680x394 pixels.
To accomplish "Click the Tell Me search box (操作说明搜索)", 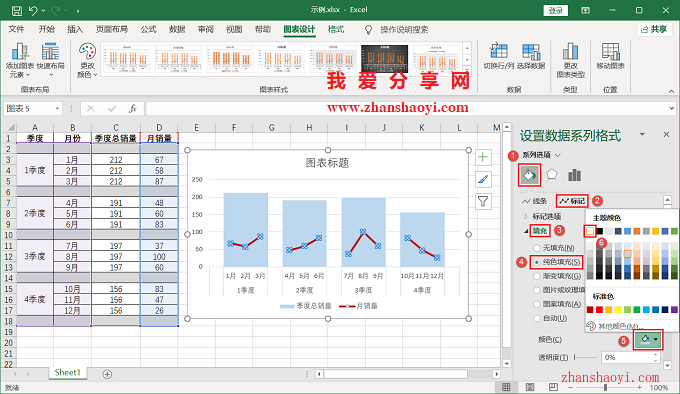I will 404,29.
